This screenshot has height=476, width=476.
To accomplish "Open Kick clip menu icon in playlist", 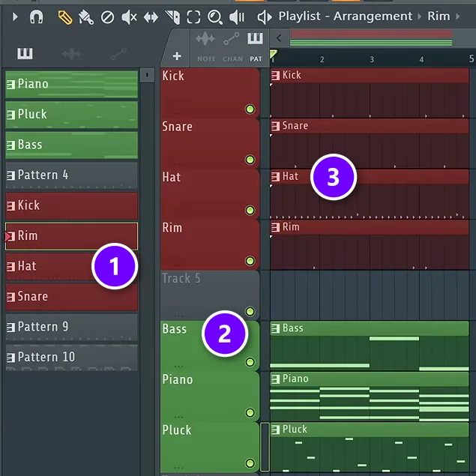I will click(275, 75).
